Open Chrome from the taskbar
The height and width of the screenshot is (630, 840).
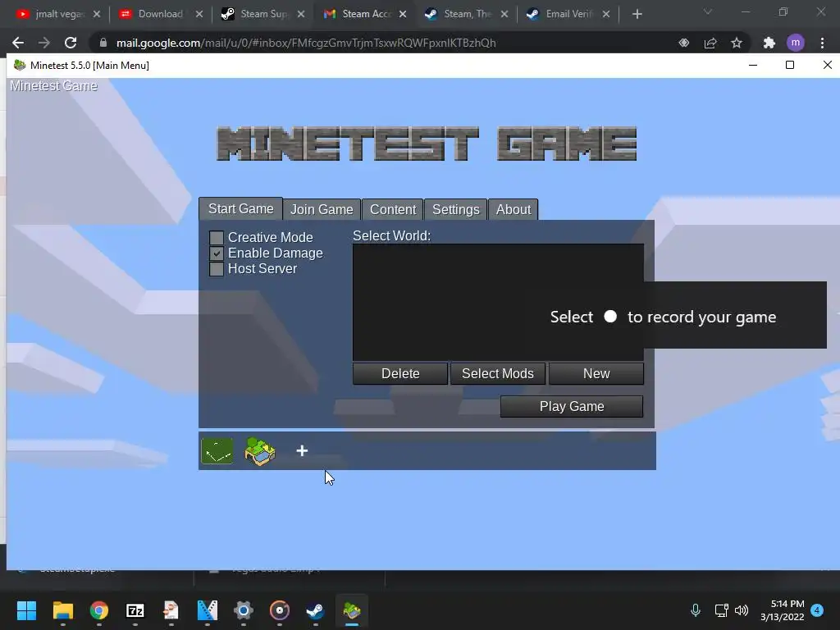pos(99,610)
